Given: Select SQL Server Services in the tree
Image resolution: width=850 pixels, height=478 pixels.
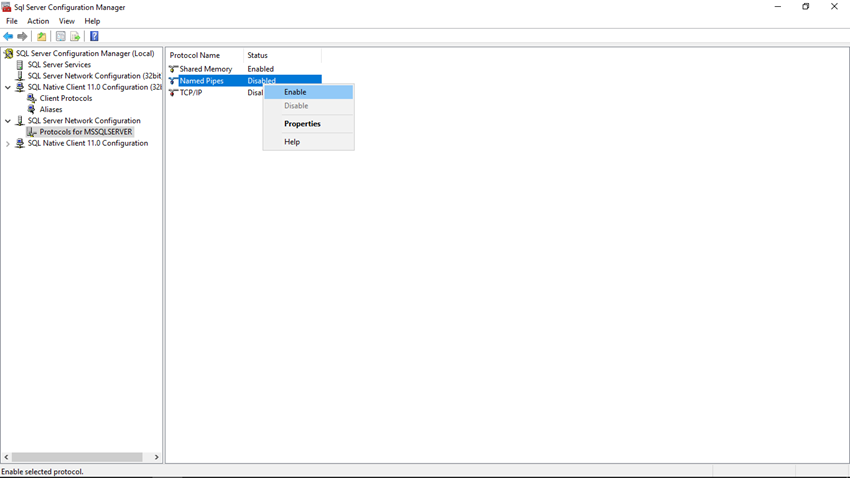Looking at the screenshot, I should click(59, 64).
